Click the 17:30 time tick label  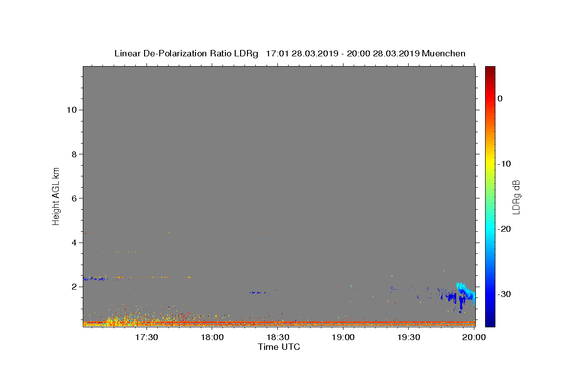click(147, 338)
